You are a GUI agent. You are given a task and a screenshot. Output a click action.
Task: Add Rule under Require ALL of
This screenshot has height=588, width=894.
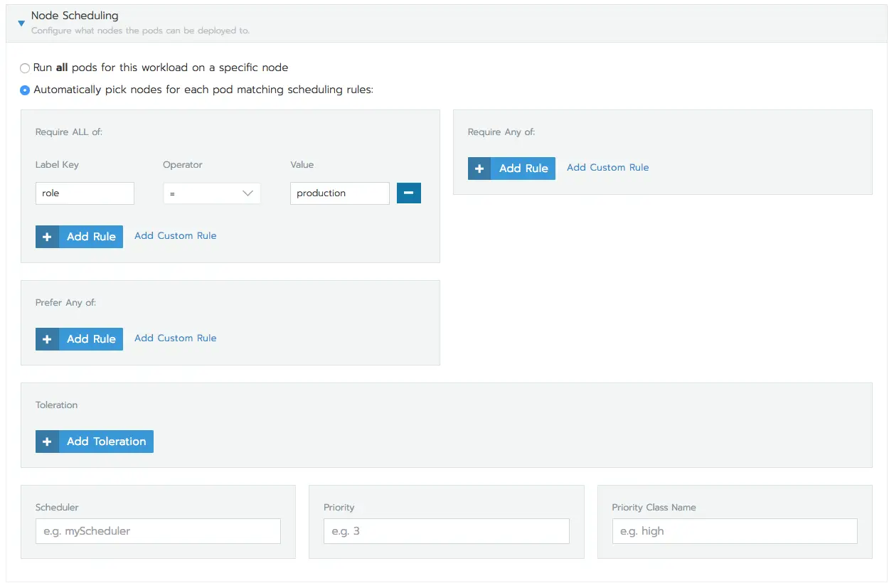coord(79,237)
